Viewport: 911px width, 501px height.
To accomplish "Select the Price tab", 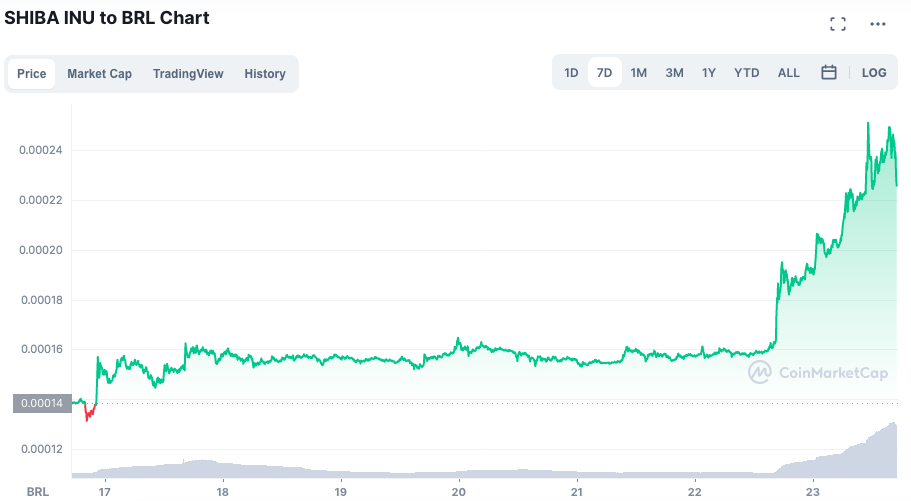I will coord(31,74).
